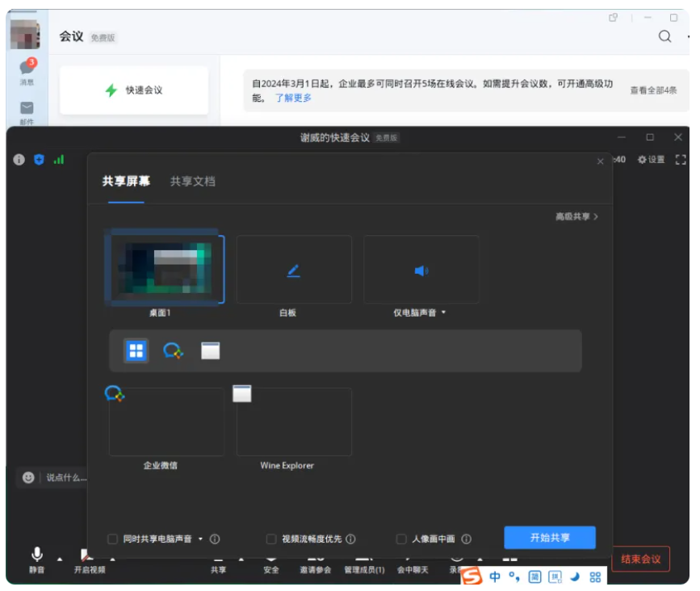Open the meeting info icon
This screenshot has height=591, width=700.
[19, 159]
